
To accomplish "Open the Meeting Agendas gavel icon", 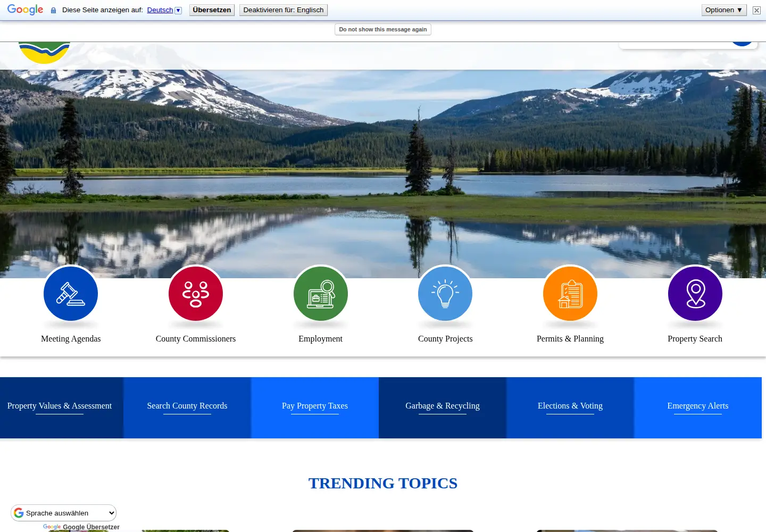I will click(x=71, y=294).
